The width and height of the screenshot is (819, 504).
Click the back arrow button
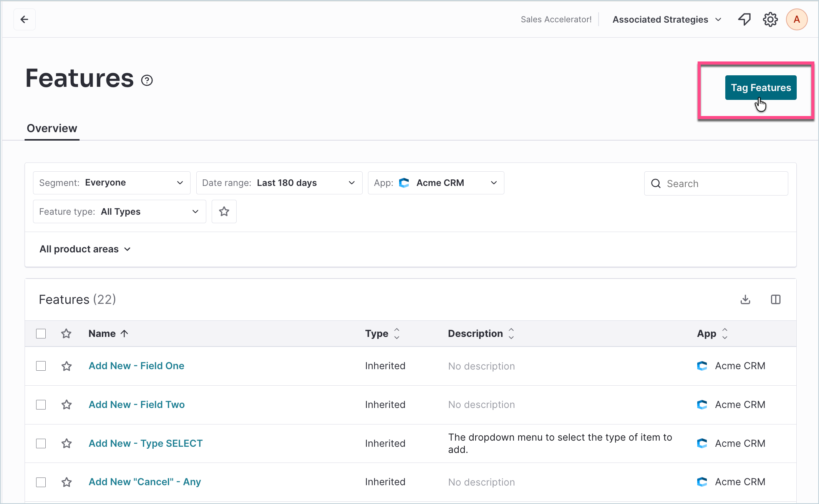tap(25, 19)
